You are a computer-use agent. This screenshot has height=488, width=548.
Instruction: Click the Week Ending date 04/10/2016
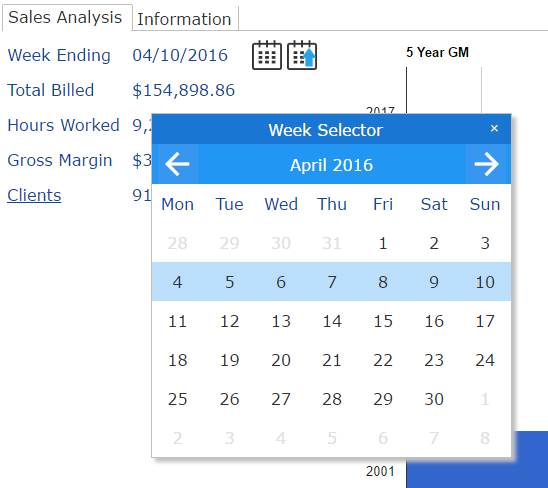180,55
